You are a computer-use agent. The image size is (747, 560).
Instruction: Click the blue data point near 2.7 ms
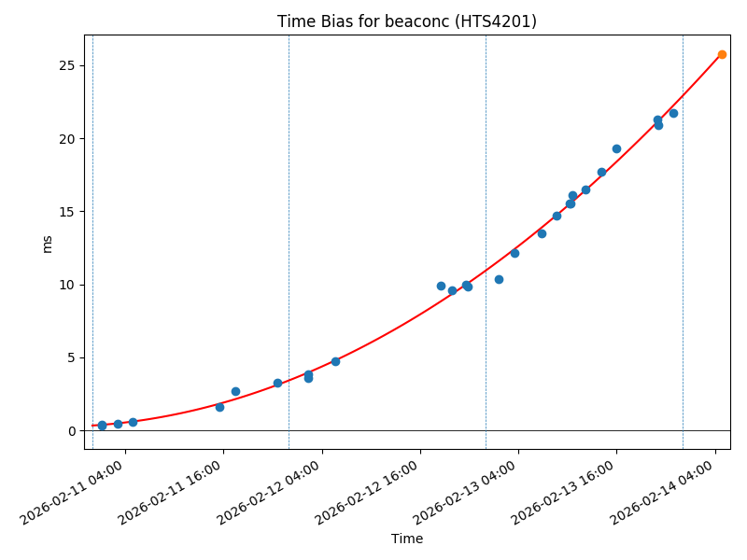pyautogui.click(x=235, y=391)
